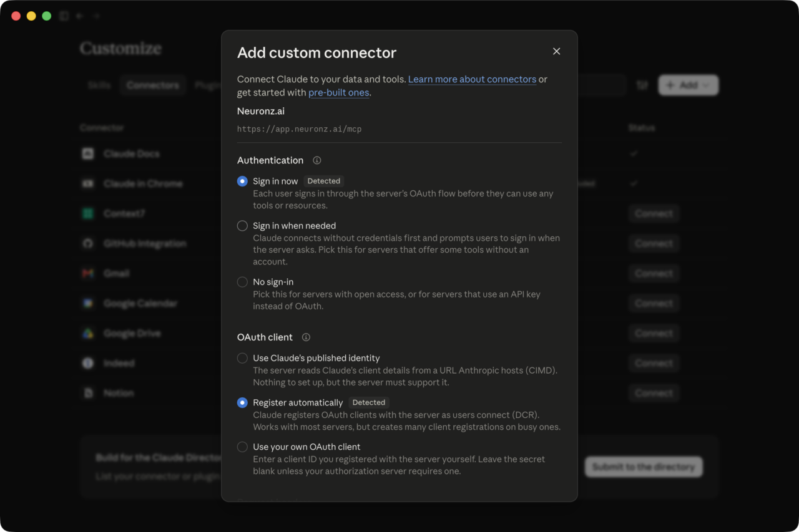Click the OAuth client section heading
The width and height of the screenshot is (799, 532).
pos(265,337)
